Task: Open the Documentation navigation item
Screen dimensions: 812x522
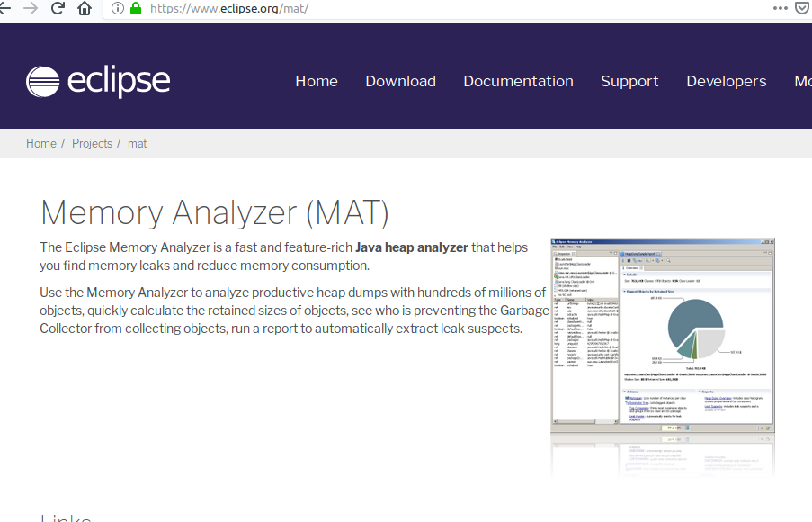Action: [518, 81]
